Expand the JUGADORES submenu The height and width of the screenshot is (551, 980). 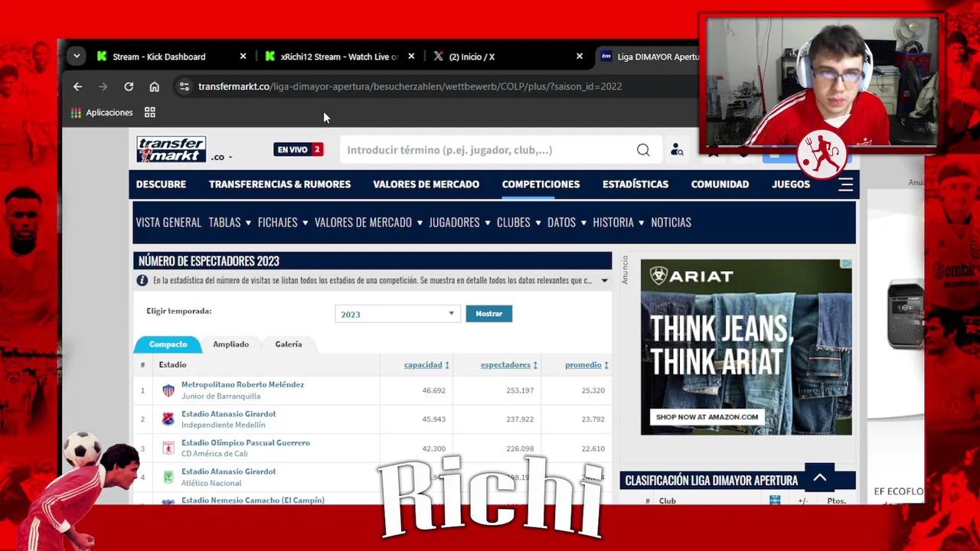(x=460, y=223)
